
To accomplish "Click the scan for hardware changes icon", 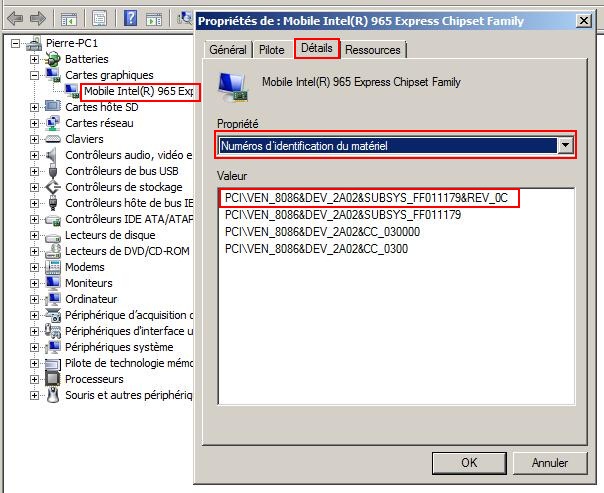I will pos(185,17).
